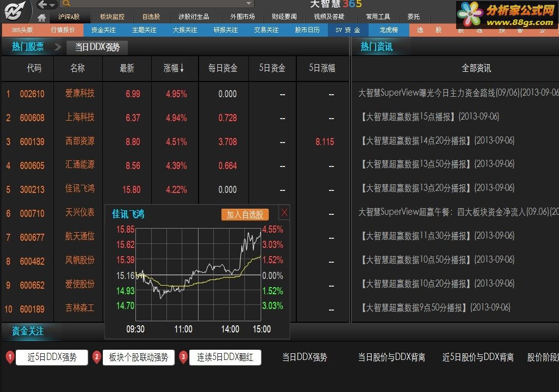The height and width of the screenshot is (392, 559).
Task: Click stock code 600677
Action: (32, 237)
